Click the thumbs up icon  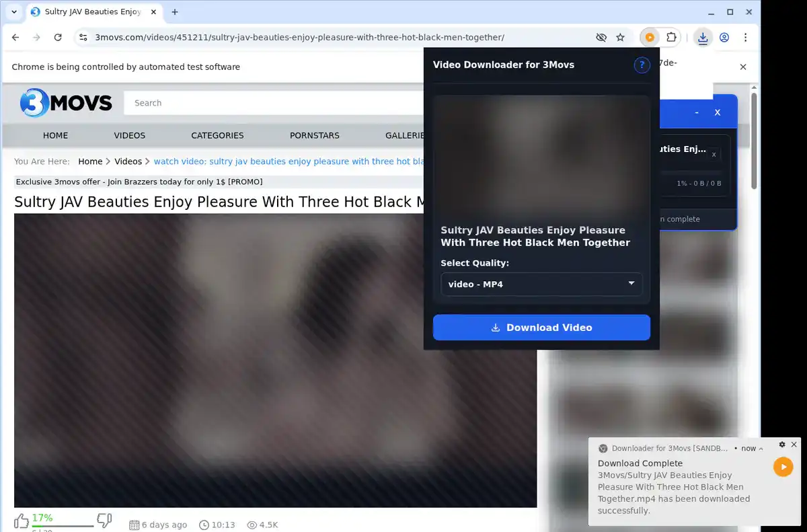pyautogui.click(x=22, y=521)
